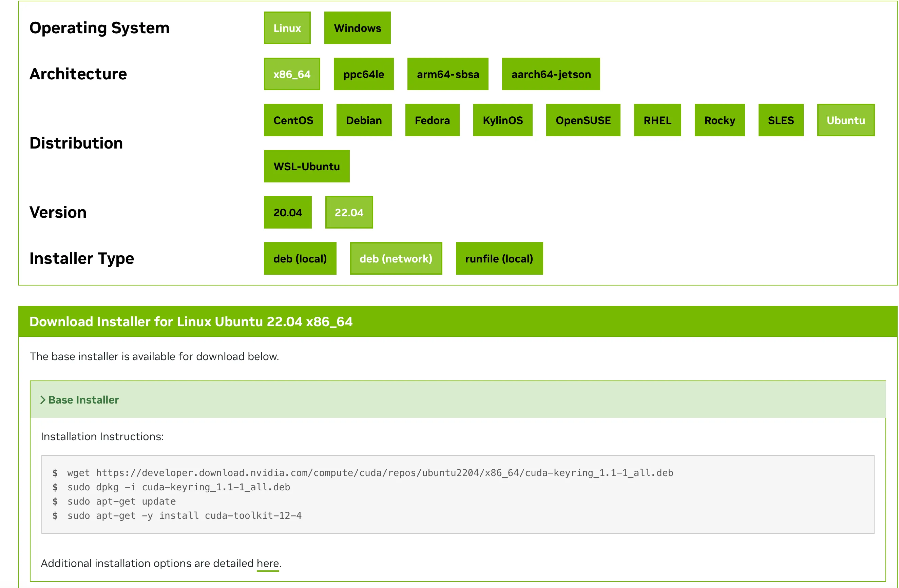This screenshot has width=899, height=588.
Task: Choose the ppc64le architecture
Action: click(363, 74)
